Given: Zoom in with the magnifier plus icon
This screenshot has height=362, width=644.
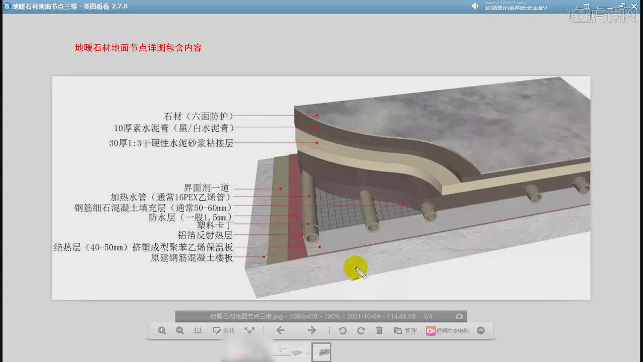Looking at the screenshot, I should (162, 330).
